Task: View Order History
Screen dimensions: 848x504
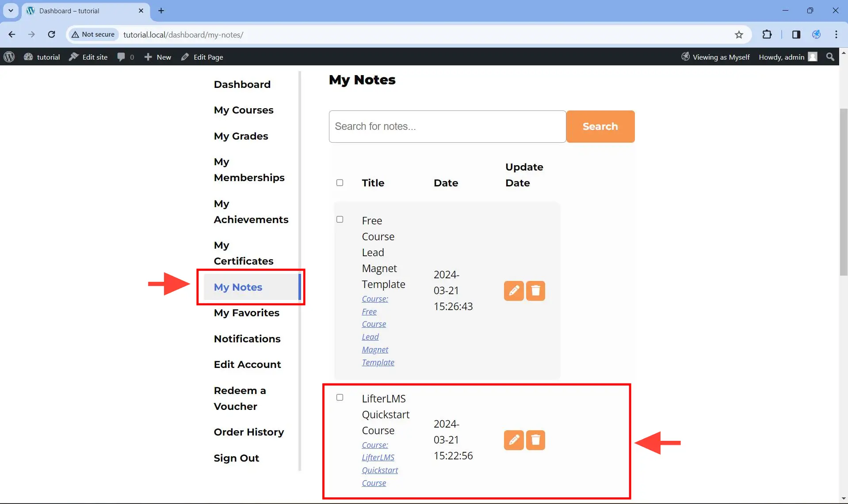Action: point(249,432)
